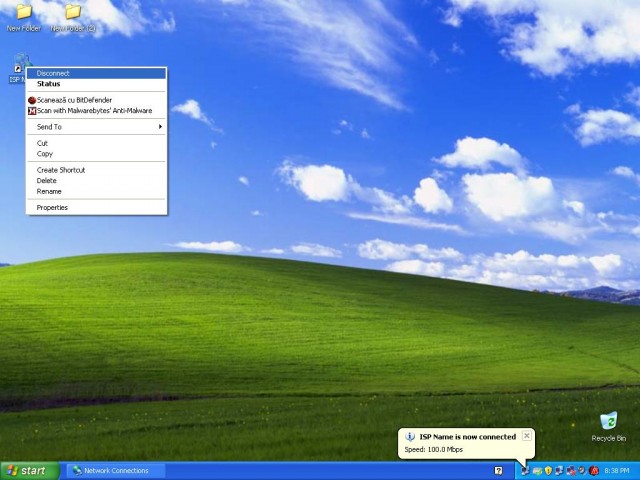The width and height of the screenshot is (640, 480).
Task: Click the Safely Remove Hardware tray icon
Action: click(538, 471)
